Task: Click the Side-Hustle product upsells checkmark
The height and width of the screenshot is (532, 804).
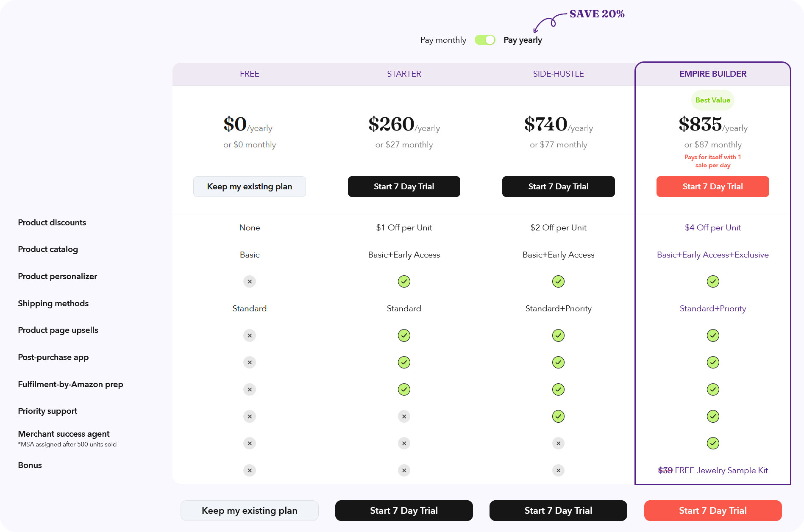Action: point(558,335)
